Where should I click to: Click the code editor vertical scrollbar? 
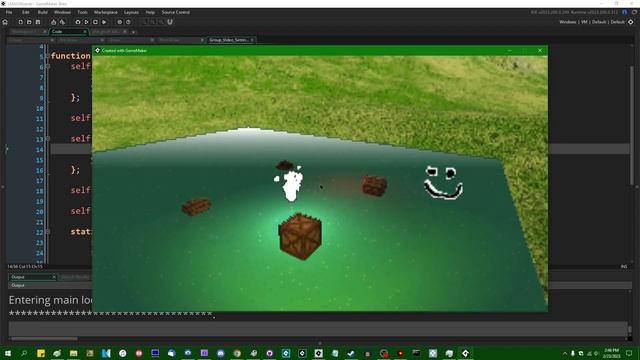point(631,124)
